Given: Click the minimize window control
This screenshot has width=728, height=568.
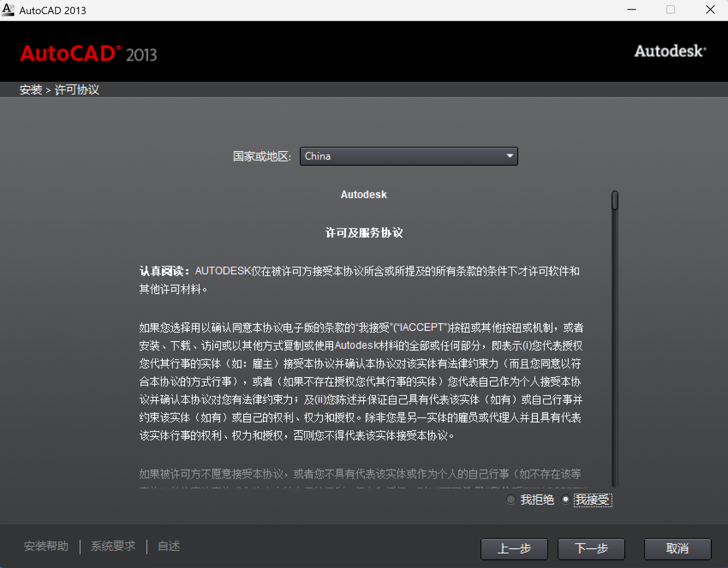Looking at the screenshot, I should 631,10.
